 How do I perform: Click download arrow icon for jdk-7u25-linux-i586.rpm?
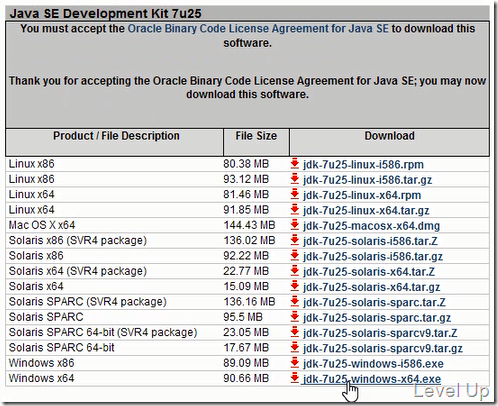[x=295, y=164]
